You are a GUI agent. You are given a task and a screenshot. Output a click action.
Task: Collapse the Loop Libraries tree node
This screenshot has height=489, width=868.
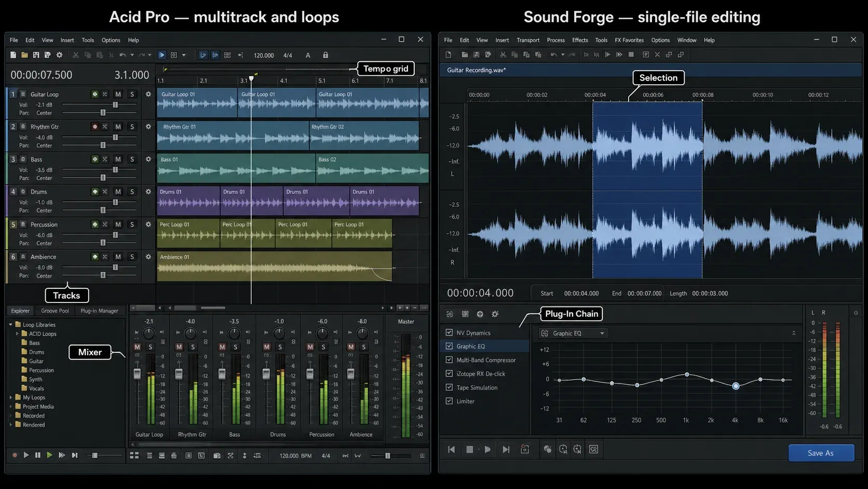[x=10, y=325]
